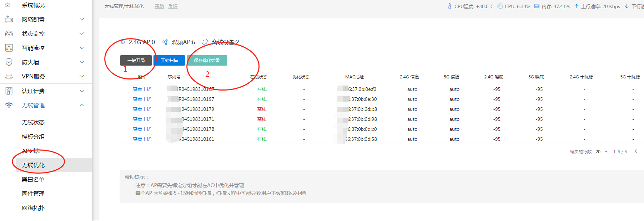Click the network configuration sidebar icon
The width and height of the screenshot is (644, 221).
click(x=9, y=20)
